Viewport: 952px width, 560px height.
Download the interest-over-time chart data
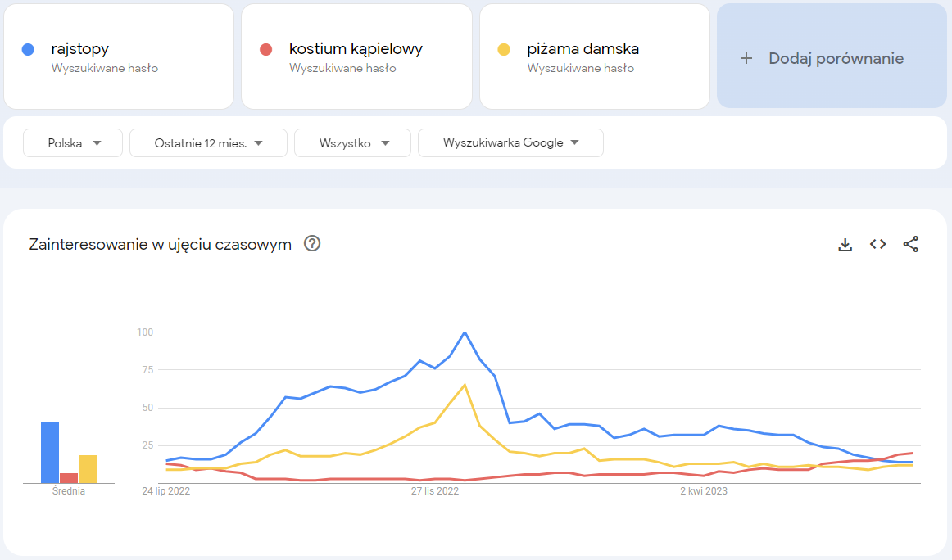click(x=845, y=244)
